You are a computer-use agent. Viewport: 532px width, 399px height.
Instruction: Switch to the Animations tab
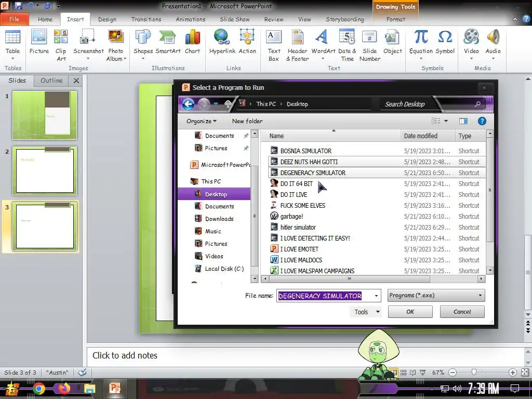tap(190, 19)
